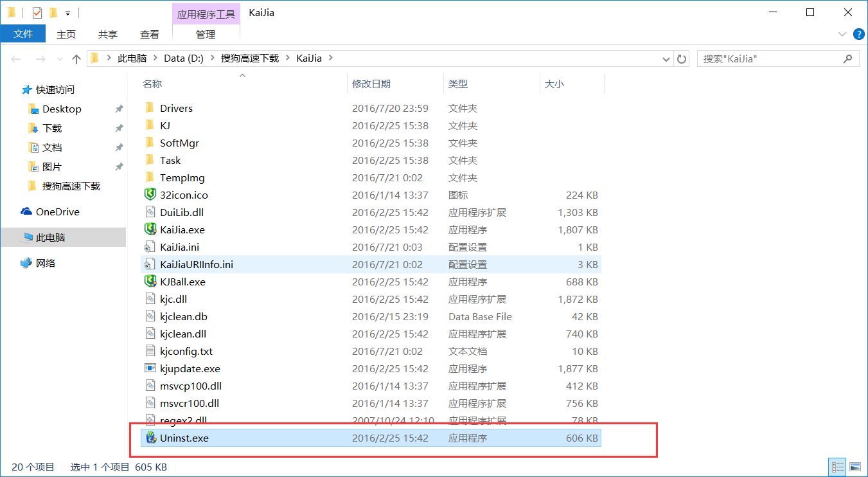Click quick access toolbar properties checkmark icon
This screenshot has width=868, height=477.
coord(37,12)
